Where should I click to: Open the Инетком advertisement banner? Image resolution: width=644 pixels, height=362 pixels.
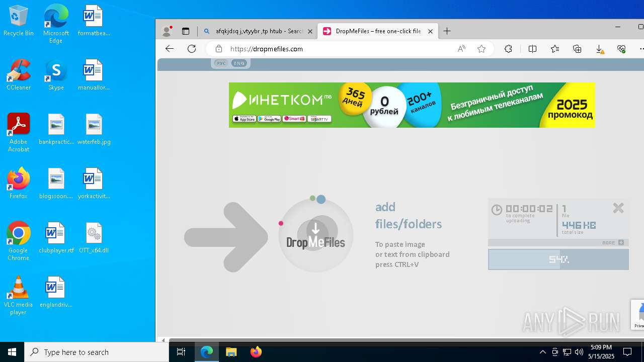pyautogui.click(x=412, y=105)
